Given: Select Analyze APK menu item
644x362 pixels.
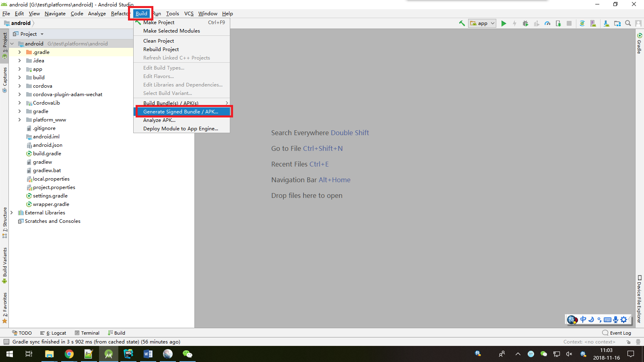Looking at the screenshot, I should pos(182,120).
